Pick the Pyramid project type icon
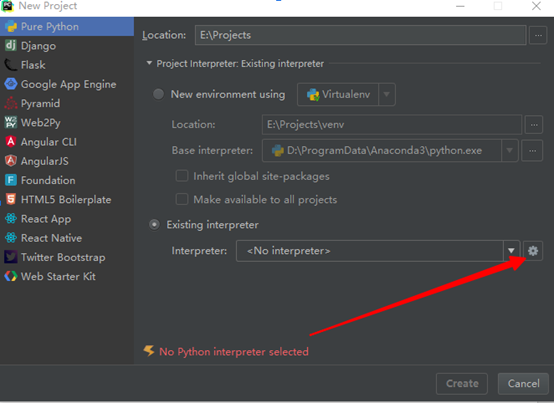Viewport: 554px width, 403px height. tap(11, 103)
